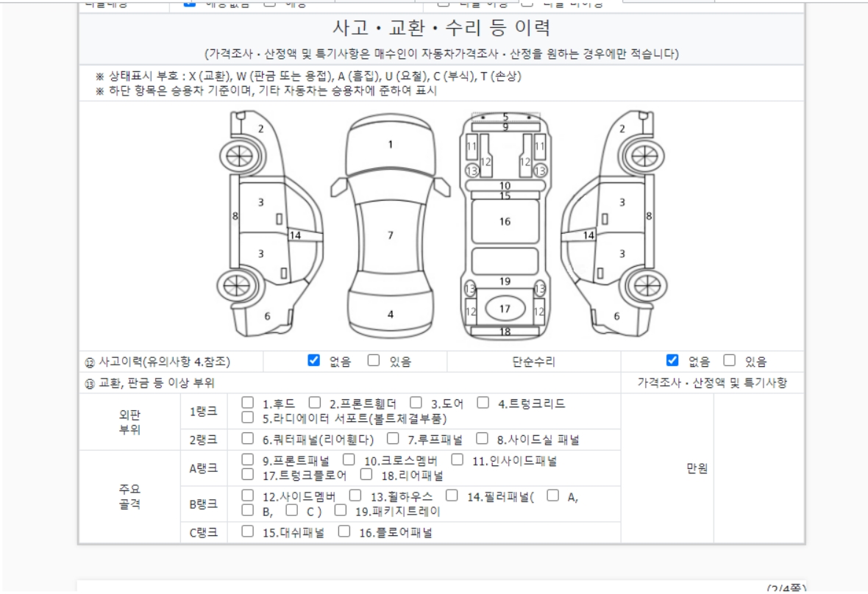Check the 10.크로스멤버 checkbox
The height and width of the screenshot is (594, 868).
350,460
